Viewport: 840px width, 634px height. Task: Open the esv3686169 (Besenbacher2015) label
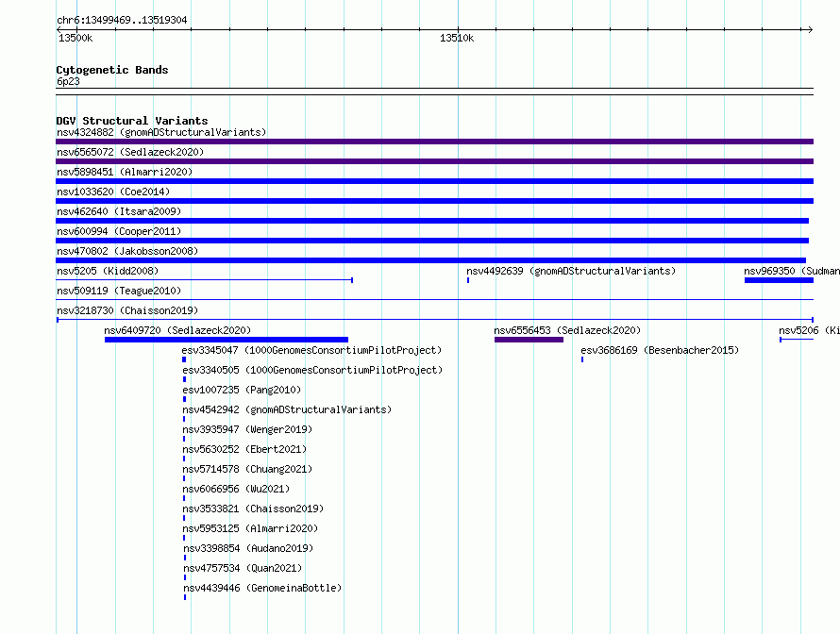click(660, 350)
